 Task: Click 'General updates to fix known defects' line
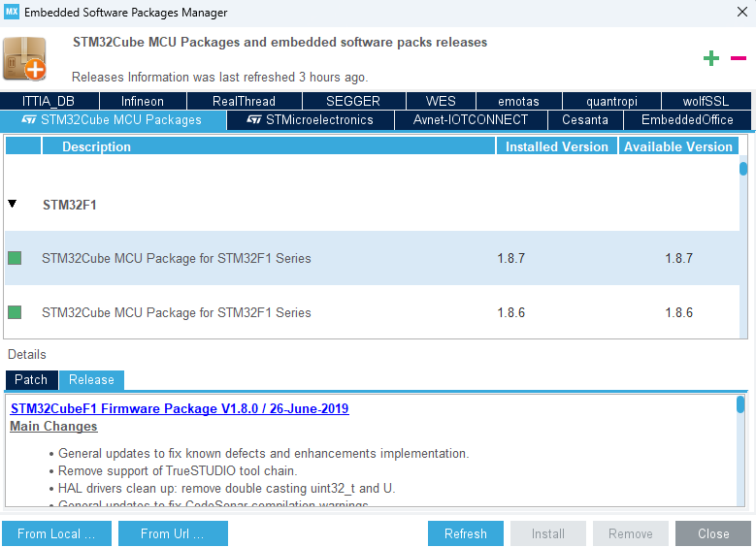(x=263, y=454)
